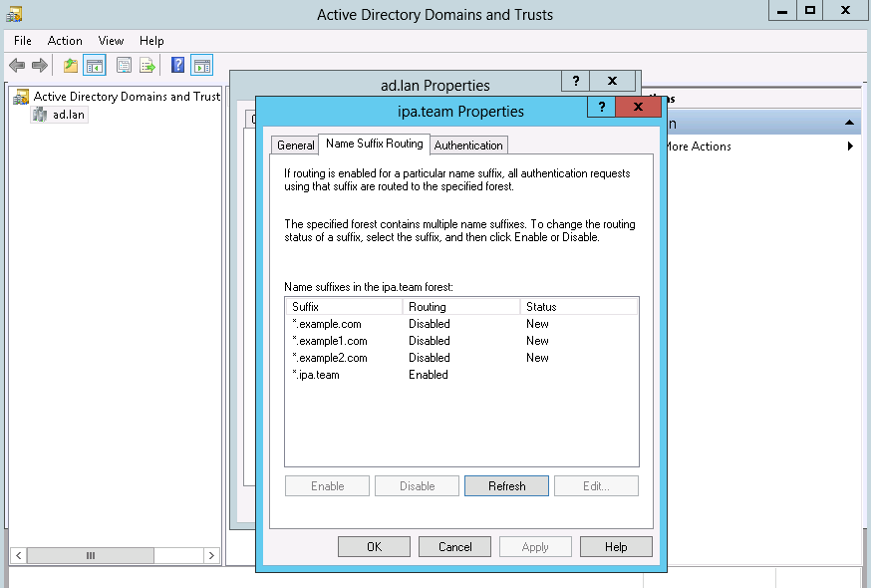Click the tree pane scroll left arrow
Screen dimensions: 871x588
tap(18, 555)
